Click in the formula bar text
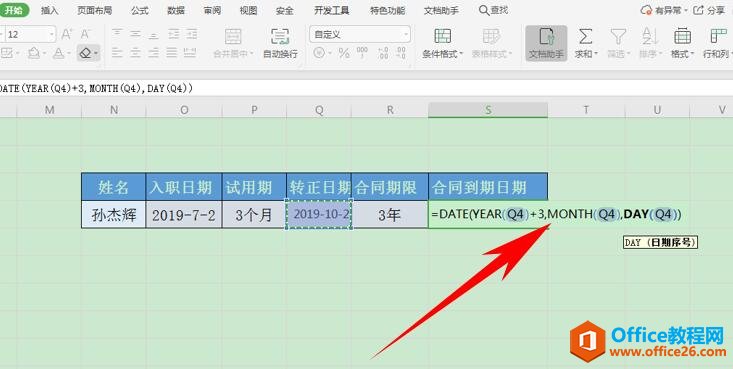This screenshot has height=369, width=733. tap(96, 88)
